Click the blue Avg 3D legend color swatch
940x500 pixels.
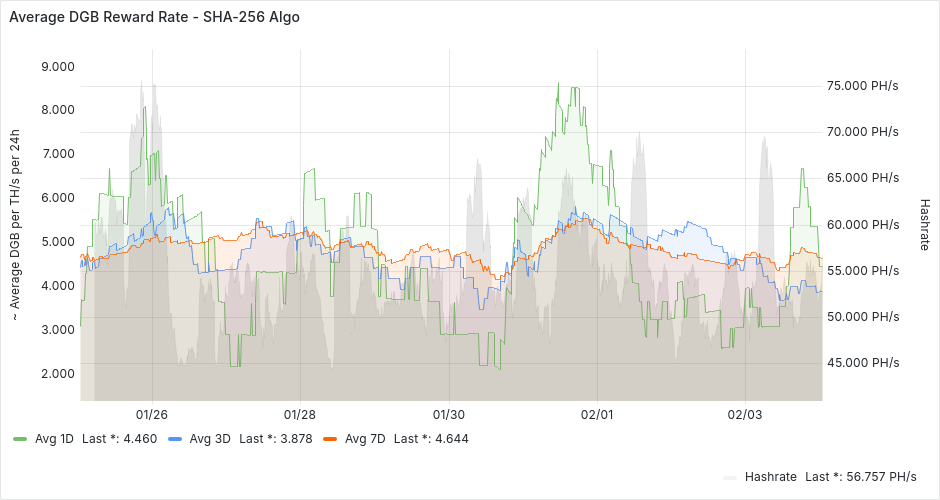pos(175,439)
